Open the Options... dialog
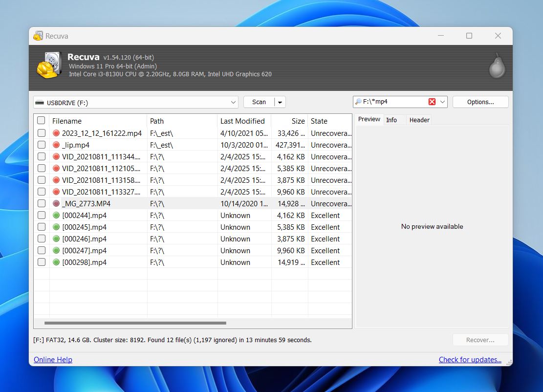The height and width of the screenshot is (392, 543). [x=480, y=102]
